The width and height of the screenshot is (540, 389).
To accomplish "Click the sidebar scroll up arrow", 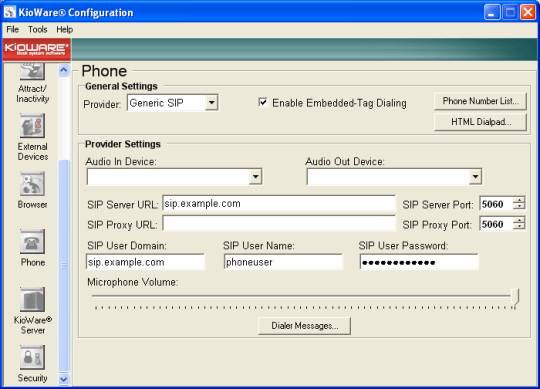I will pyautogui.click(x=64, y=70).
